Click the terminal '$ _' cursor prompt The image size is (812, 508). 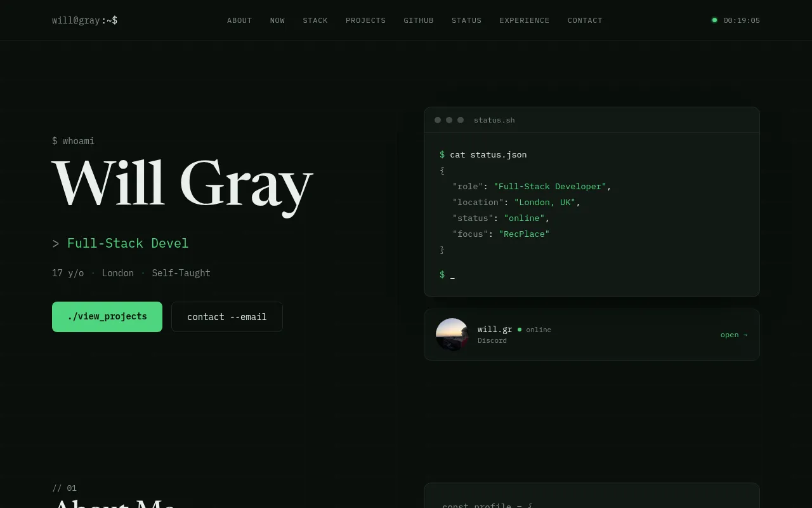pos(447,274)
